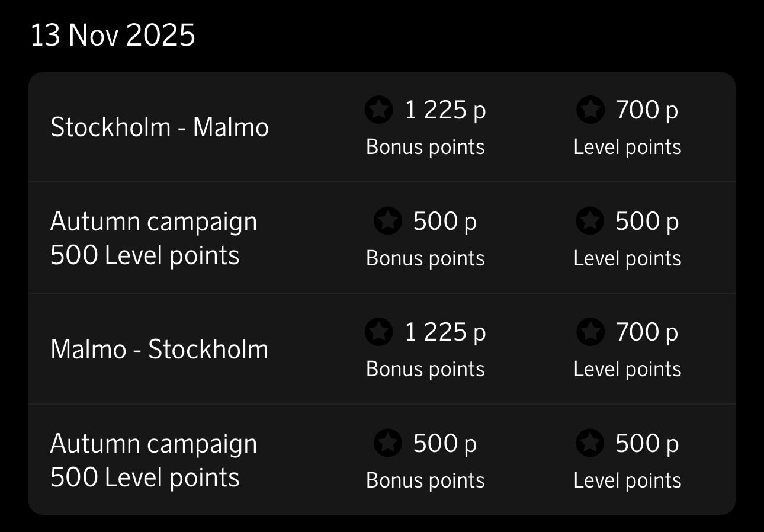Tap 1 225 p value in Malmo - Stockholm row

pos(445,332)
